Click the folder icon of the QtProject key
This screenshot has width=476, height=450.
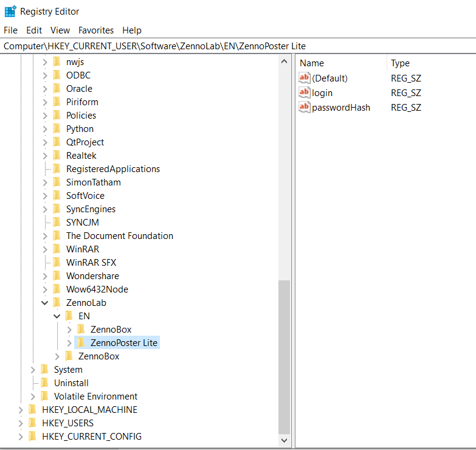(57, 142)
